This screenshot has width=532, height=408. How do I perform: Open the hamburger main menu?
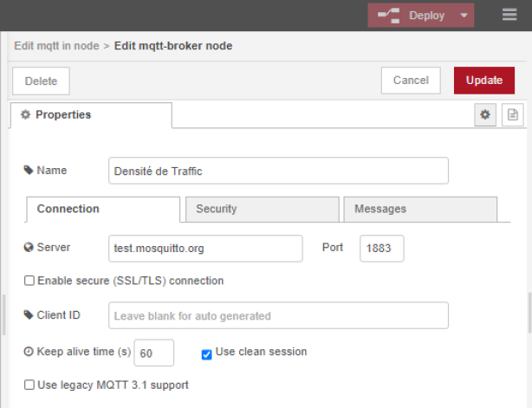pyautogui.click(x=509, y=15)
